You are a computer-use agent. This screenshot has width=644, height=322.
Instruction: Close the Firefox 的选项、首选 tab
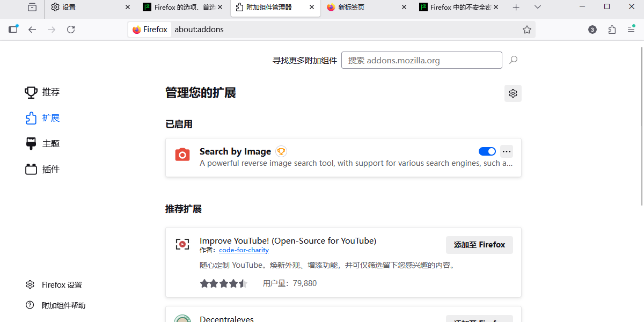219,8
